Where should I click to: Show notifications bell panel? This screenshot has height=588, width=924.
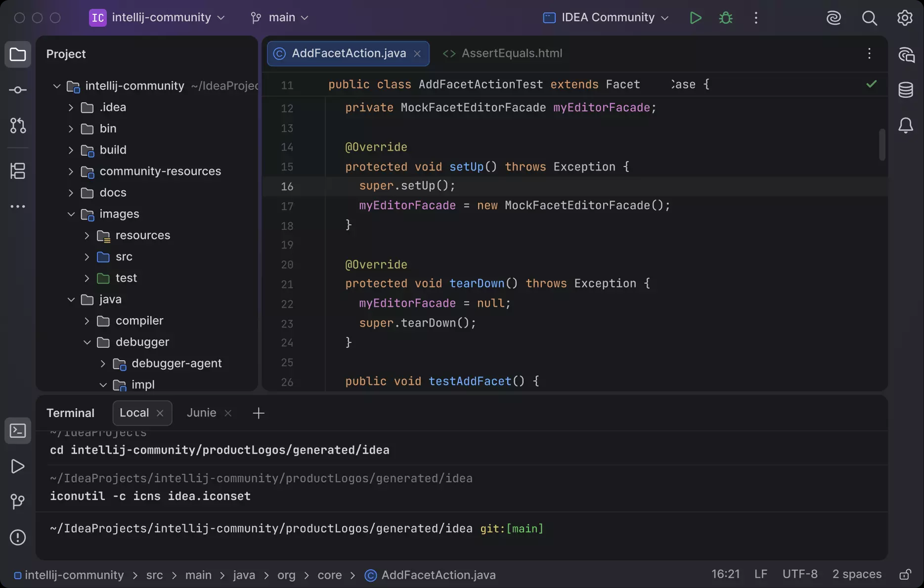point(906,125)
